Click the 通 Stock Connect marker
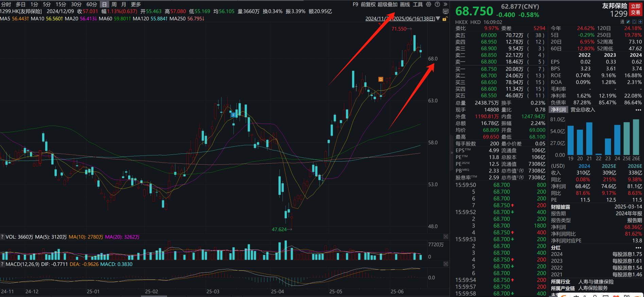 (622, 22)
